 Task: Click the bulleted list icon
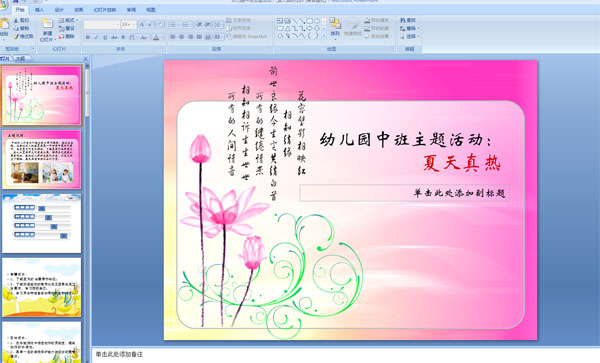173,24
